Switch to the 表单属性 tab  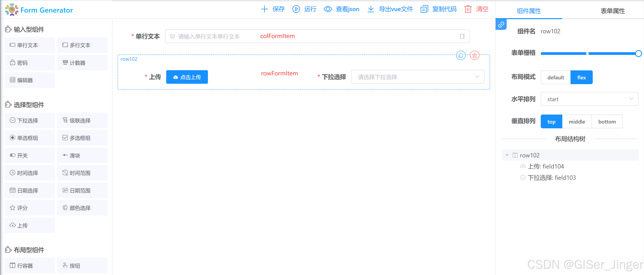click(x=612, y=11)
